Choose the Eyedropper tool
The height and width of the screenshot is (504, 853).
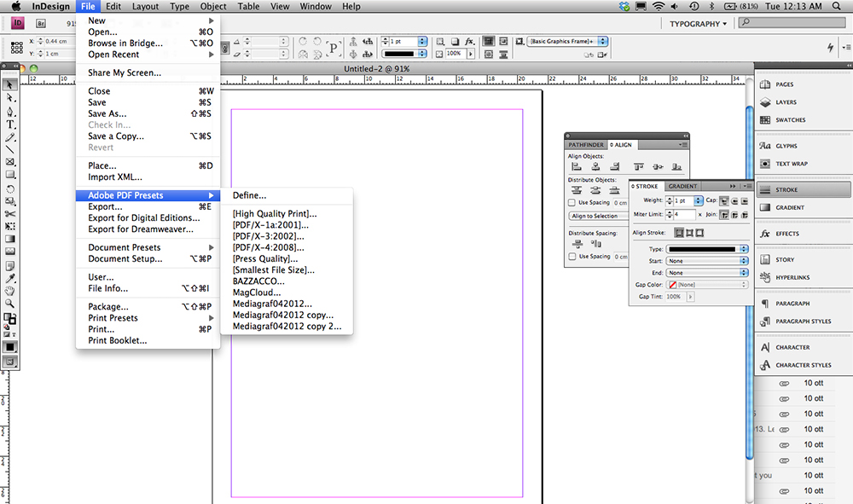10,278
